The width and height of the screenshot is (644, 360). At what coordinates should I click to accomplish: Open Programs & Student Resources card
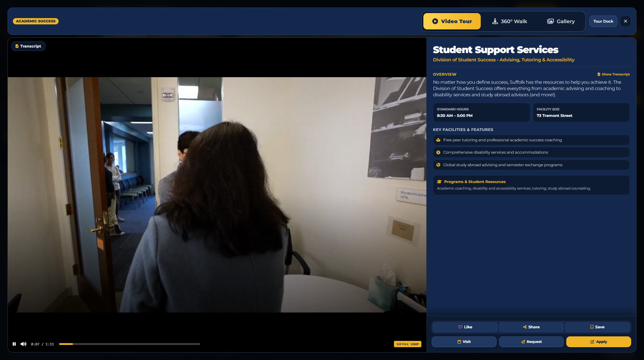pyautogui.click(x=531, y=185)
